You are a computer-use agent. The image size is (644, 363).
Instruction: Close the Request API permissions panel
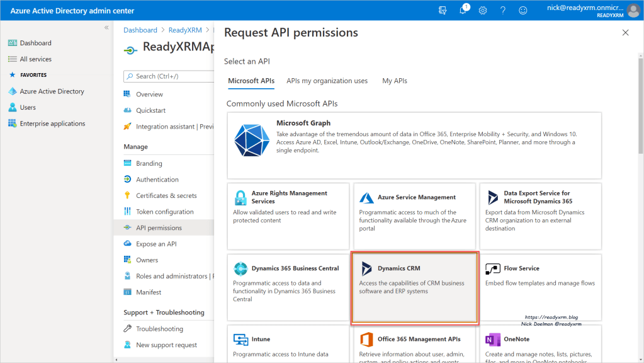(625, 33)
